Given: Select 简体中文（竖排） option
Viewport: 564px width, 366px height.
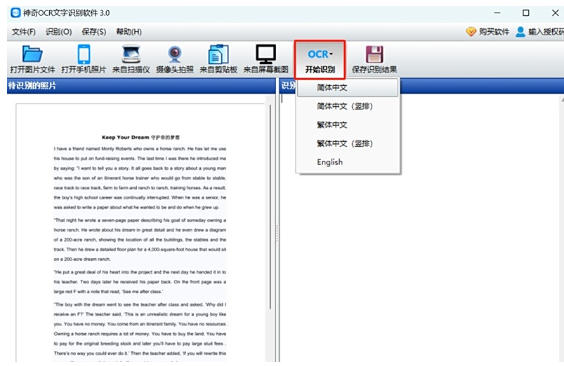Looking at the screenshot, I should (x=348, y=106).
